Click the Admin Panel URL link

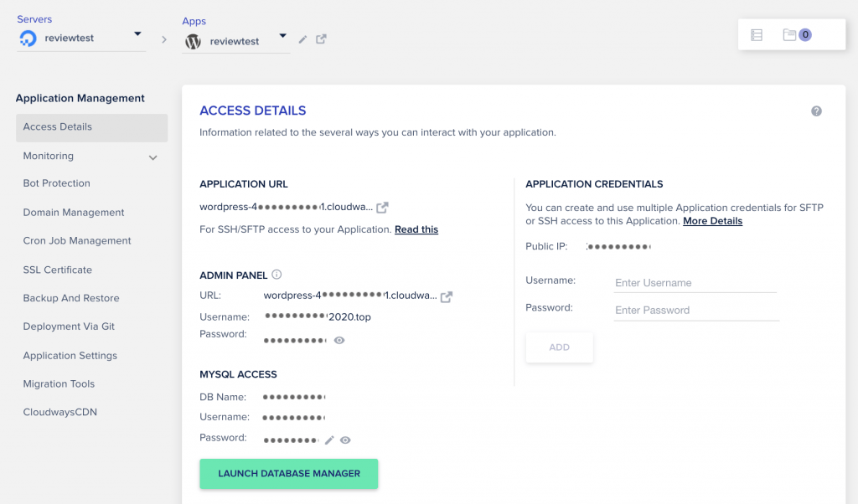(x=350, y=296)
